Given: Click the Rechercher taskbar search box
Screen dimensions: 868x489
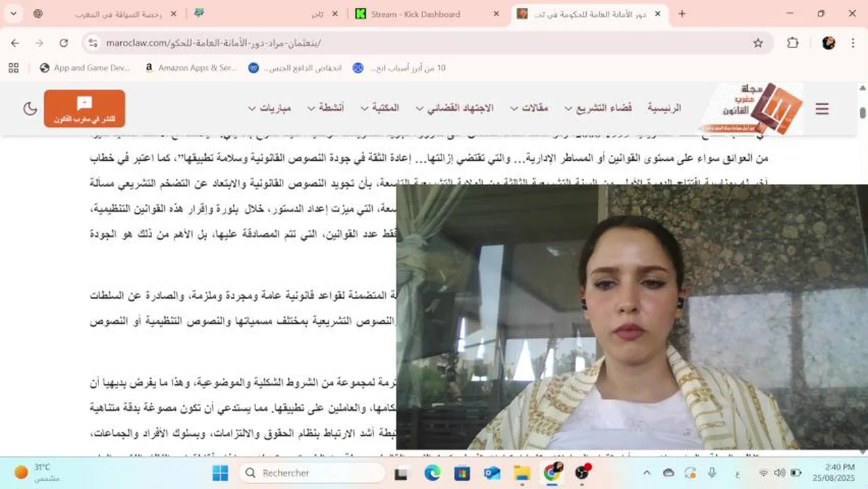Looking at the screenshot, I should pyautogui.click(x=311, y=473).
